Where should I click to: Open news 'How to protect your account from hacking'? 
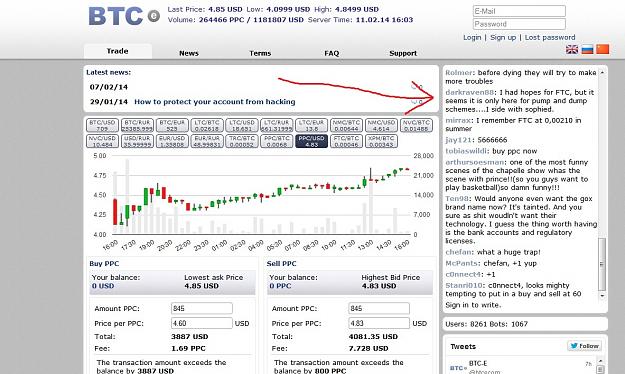pyautogui.click(x=214, y=102)
